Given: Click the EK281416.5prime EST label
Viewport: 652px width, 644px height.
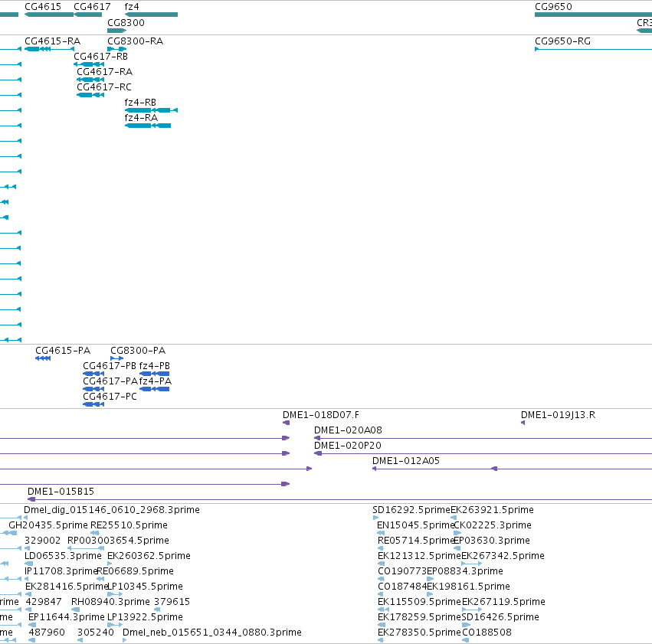Looking at the screenshot, I should point(67,587).
